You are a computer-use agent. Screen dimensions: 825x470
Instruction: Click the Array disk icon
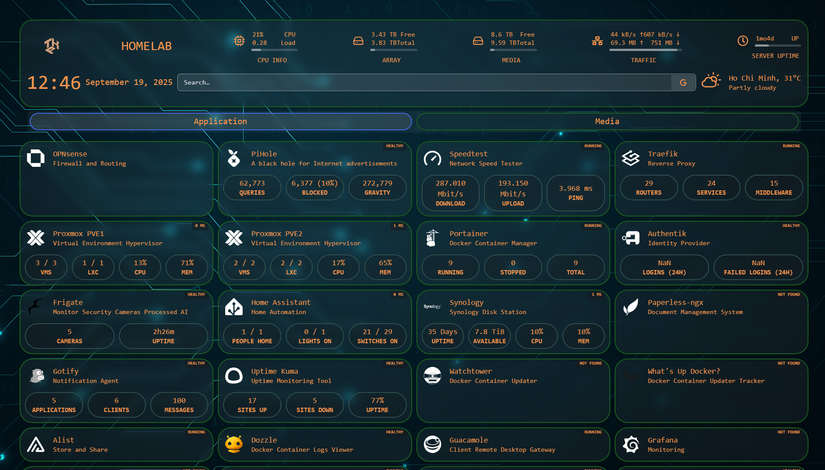358,41
